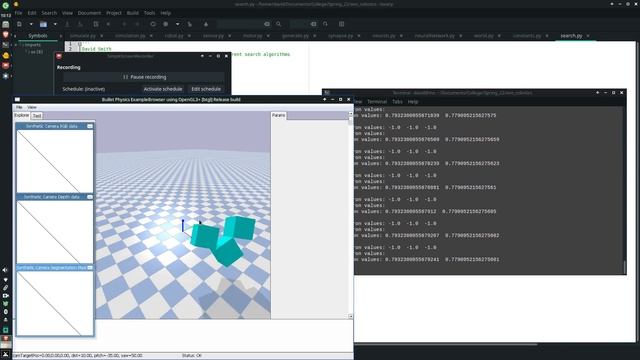Open the Tabs menu in the Terminal window

(x=397, y=102)
